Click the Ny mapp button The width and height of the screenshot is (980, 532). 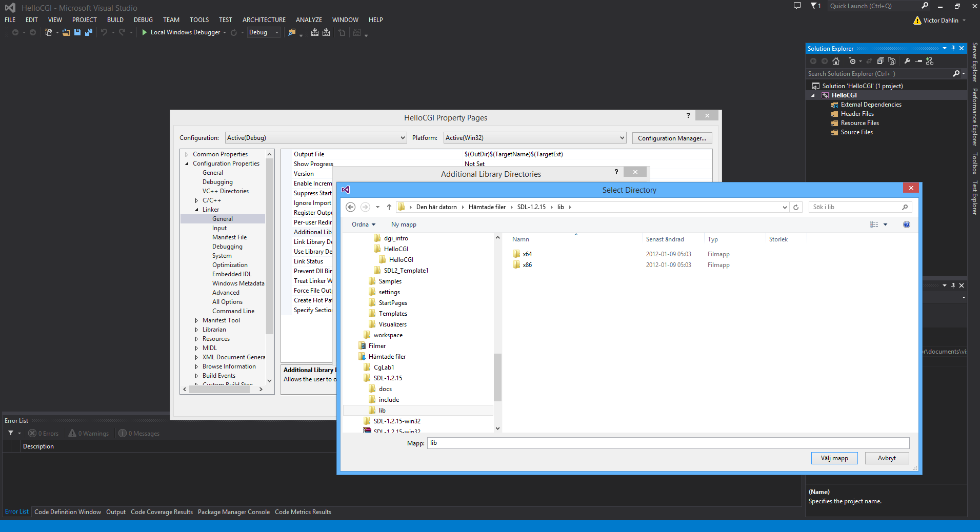404,224
